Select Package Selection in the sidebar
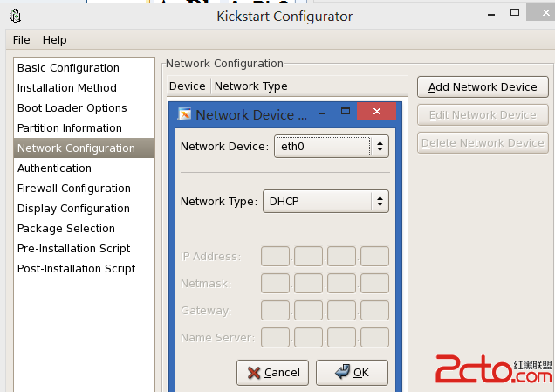This screenshot has height=392, width=555. [x=85, y=229]
